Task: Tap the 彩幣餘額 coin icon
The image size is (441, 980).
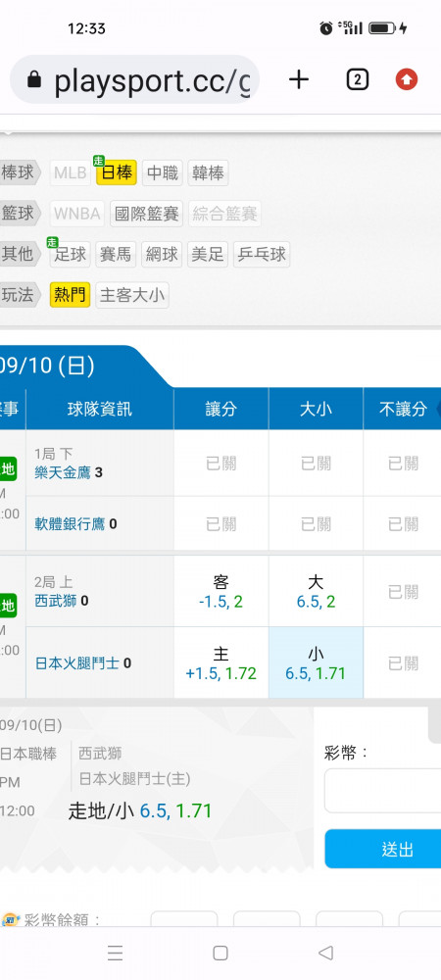Action: [11, 920]
